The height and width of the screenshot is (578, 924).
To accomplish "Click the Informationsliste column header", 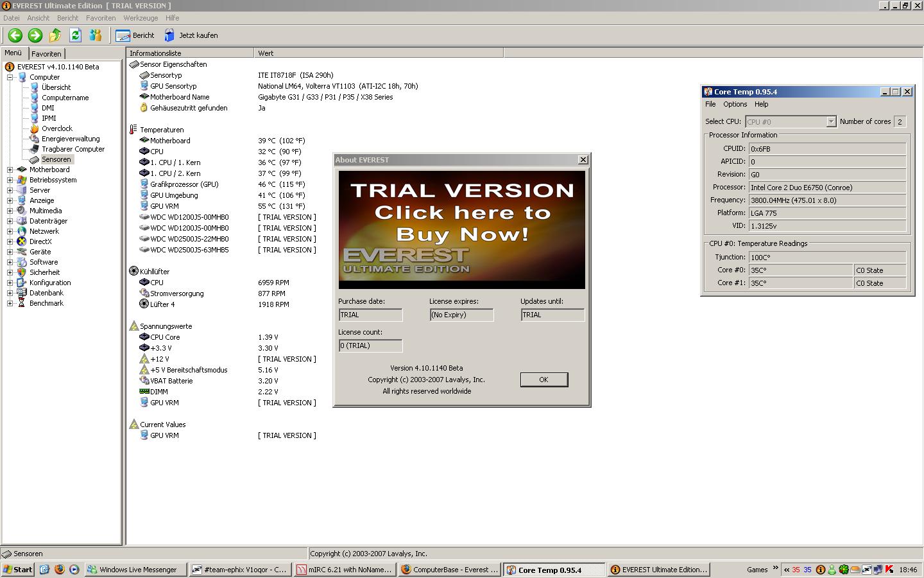I will coord(190,53).
